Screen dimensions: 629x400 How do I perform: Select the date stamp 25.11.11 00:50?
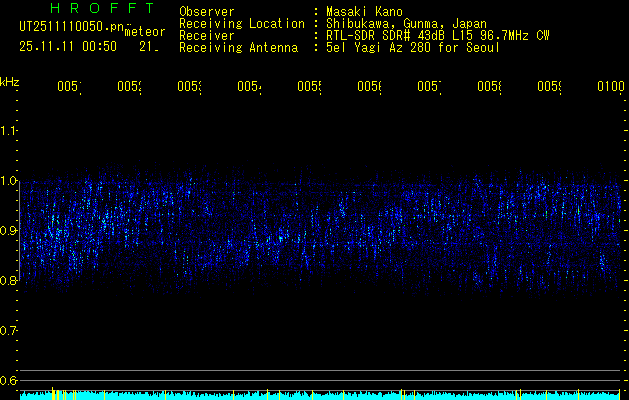68,47
